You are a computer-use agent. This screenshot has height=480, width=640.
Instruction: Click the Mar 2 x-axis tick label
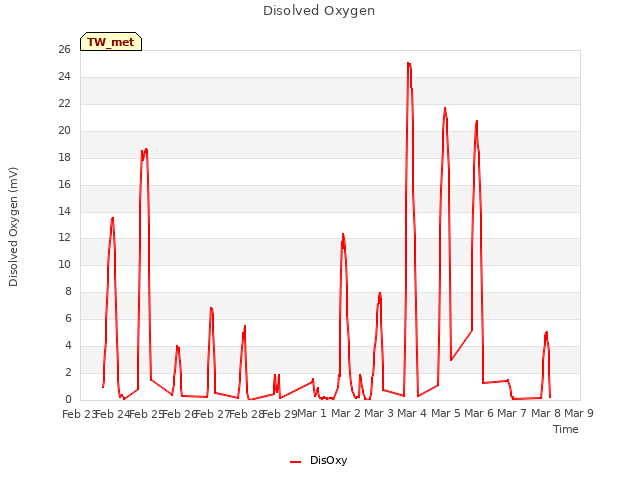click(x=346, y=413)
